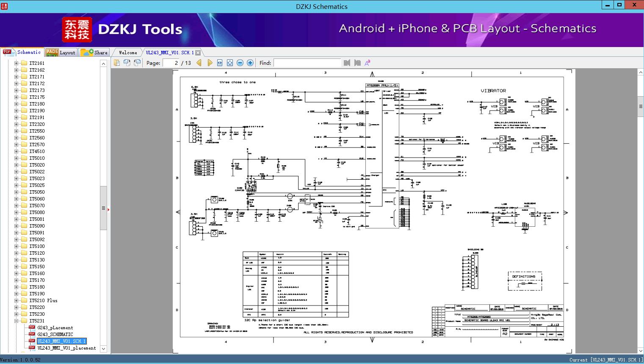Expand the IT5230 folder

click(16, 314)
